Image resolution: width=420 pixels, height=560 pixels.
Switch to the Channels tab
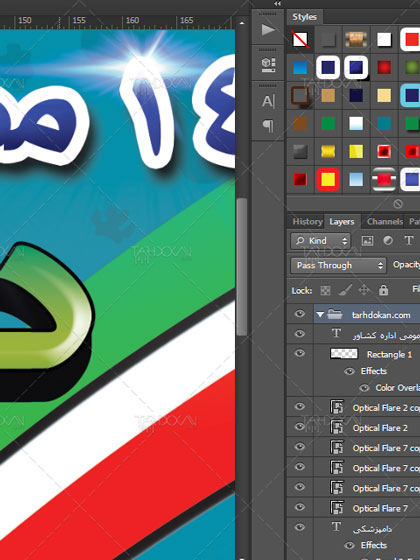[385, 222]
